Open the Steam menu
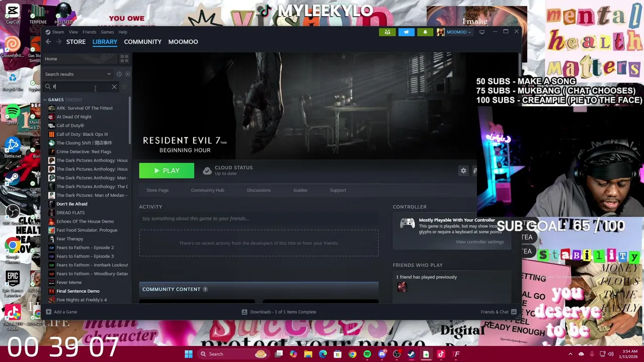644x362 pixels. coord(58,32)
